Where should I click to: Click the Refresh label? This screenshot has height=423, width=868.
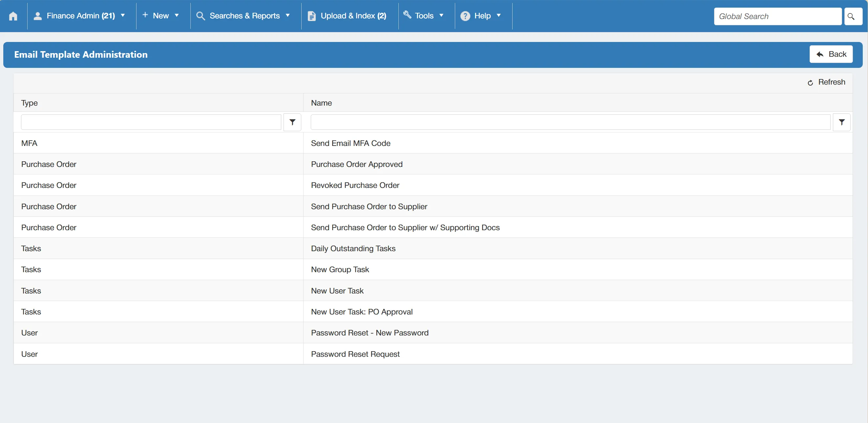tap(832, 82)
